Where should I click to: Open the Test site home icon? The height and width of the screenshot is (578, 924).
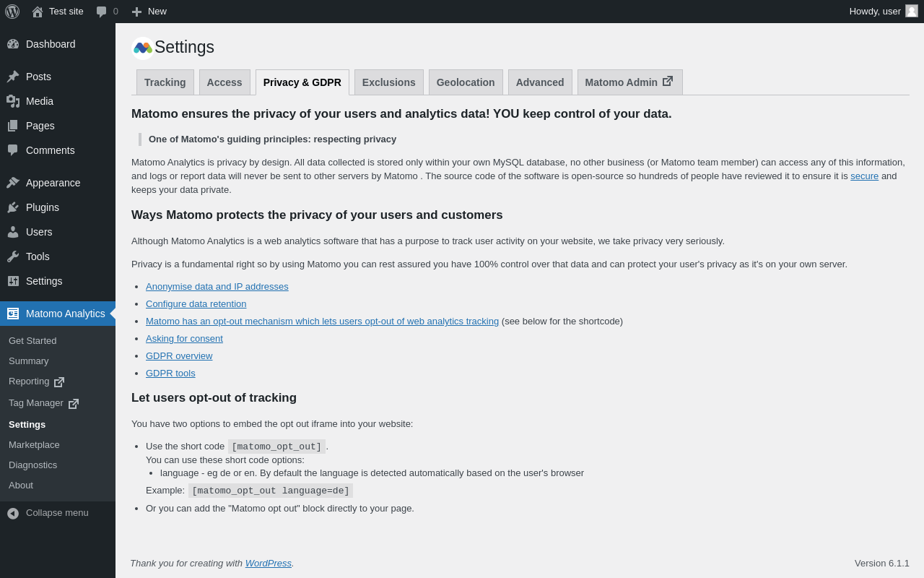coord(38,12)
